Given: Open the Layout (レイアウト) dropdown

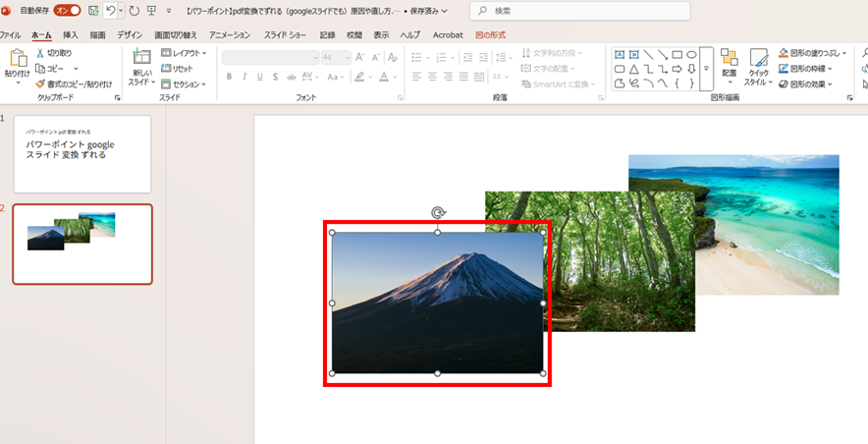Looking at the screenshot, I should (x=184, y=53).
